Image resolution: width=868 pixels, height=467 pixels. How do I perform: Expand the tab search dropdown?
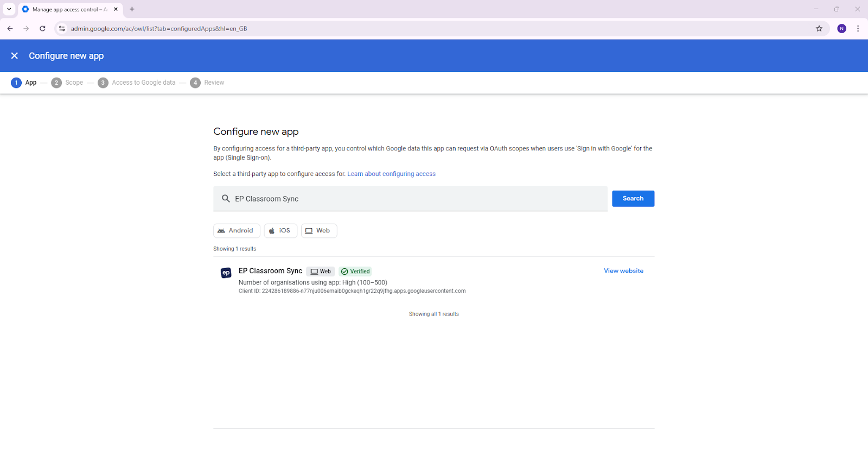pyautogui.click(x=9, y=9)
